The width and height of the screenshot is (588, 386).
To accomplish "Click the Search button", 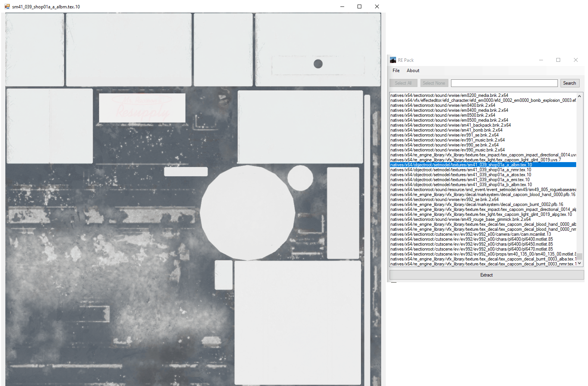I will pyautogui.click(x=570, y=83).
